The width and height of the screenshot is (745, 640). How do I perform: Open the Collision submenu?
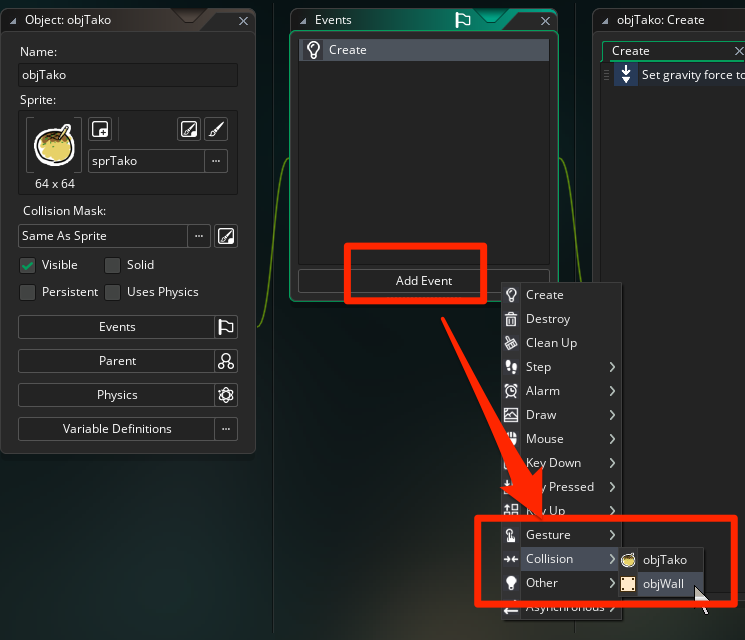coord(561,559)
